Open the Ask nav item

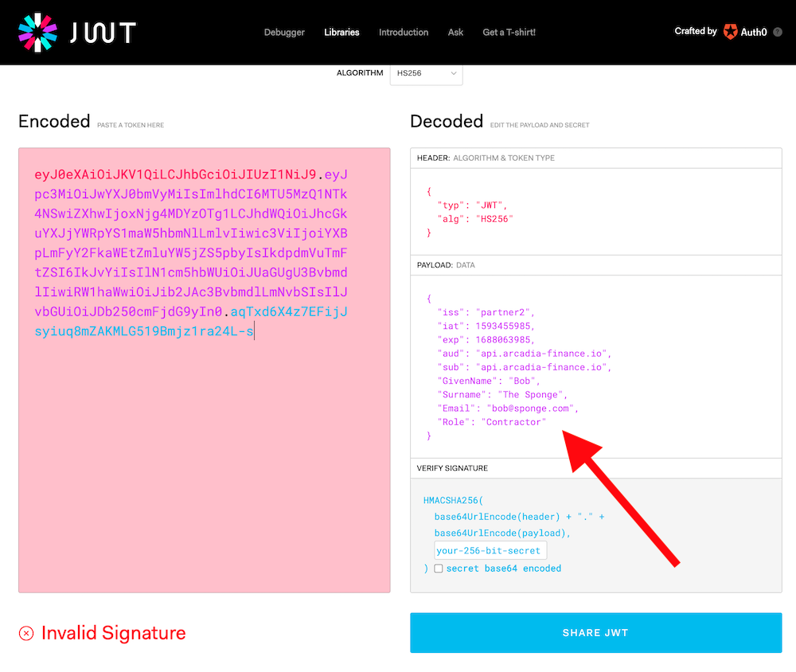coord(455,32)
